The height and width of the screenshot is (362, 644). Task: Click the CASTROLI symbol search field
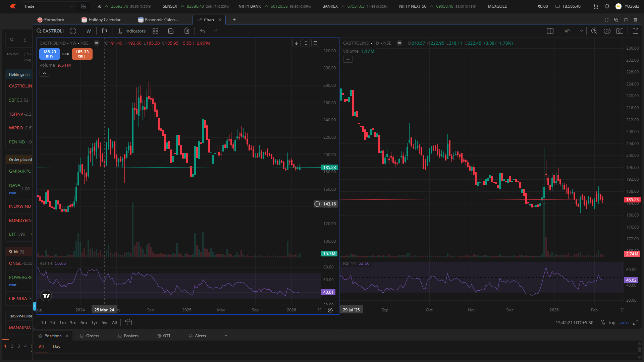click(50, 31)
